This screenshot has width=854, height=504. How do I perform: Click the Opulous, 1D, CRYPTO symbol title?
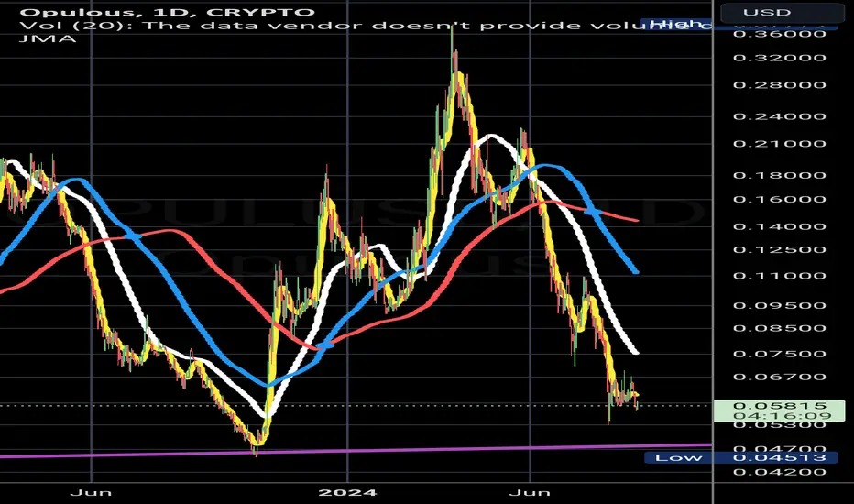167,12
